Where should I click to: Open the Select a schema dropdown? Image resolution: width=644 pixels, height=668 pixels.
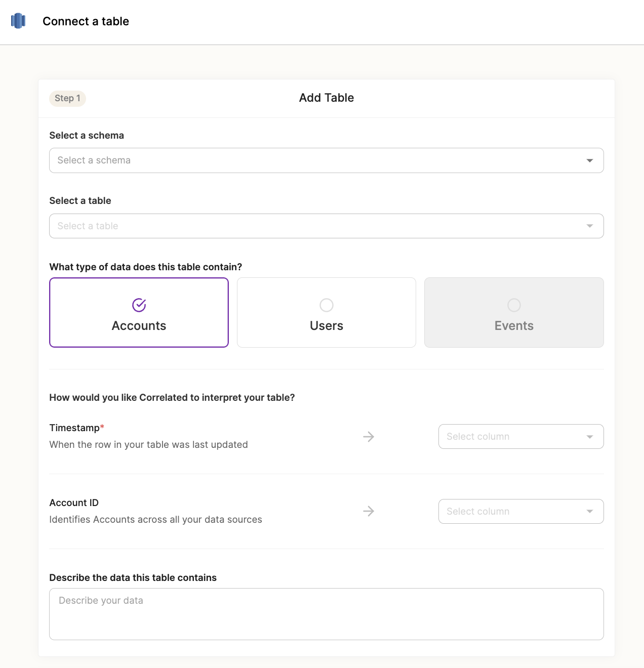click(319, 160)
